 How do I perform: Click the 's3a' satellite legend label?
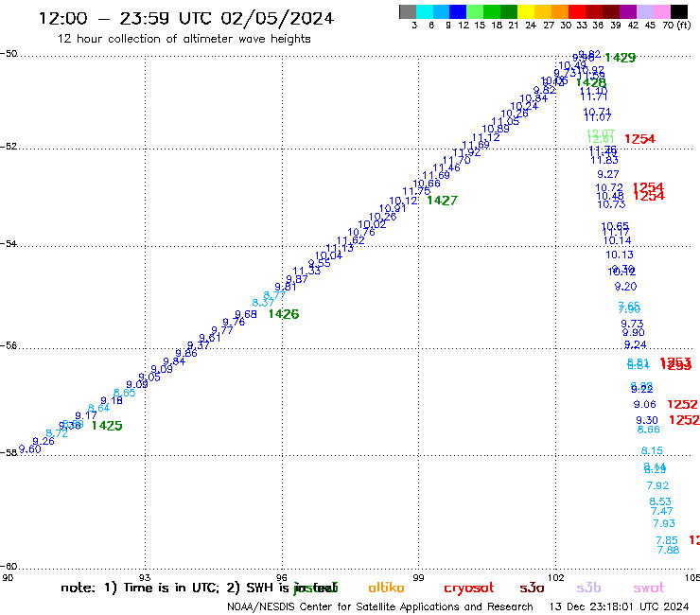[x=532, y=589]
